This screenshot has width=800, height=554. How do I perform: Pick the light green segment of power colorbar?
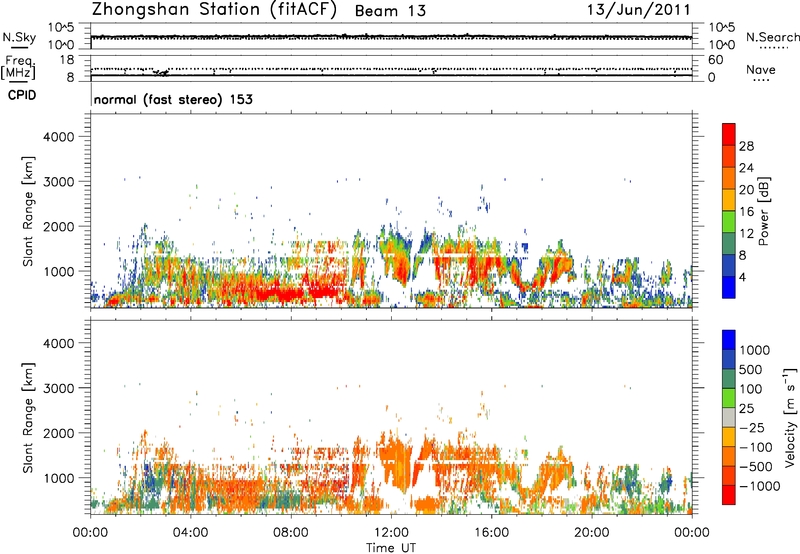(x=729, y=221)
